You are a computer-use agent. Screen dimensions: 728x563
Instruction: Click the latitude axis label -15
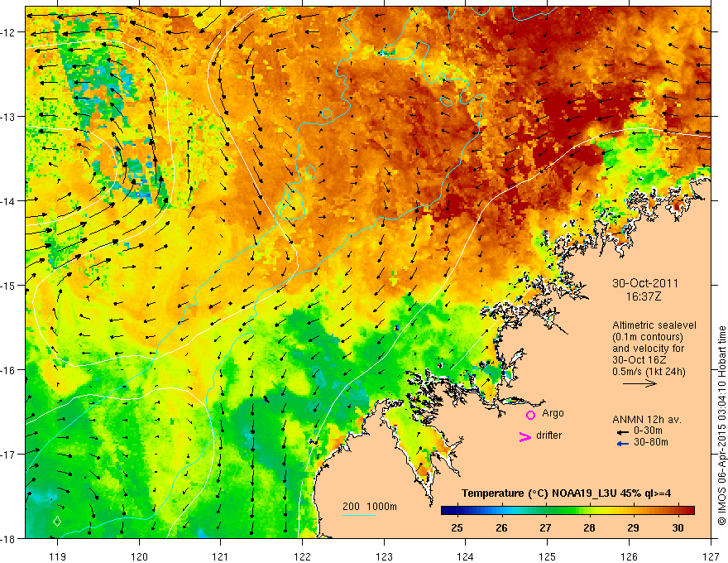click(x=8, y=285)
